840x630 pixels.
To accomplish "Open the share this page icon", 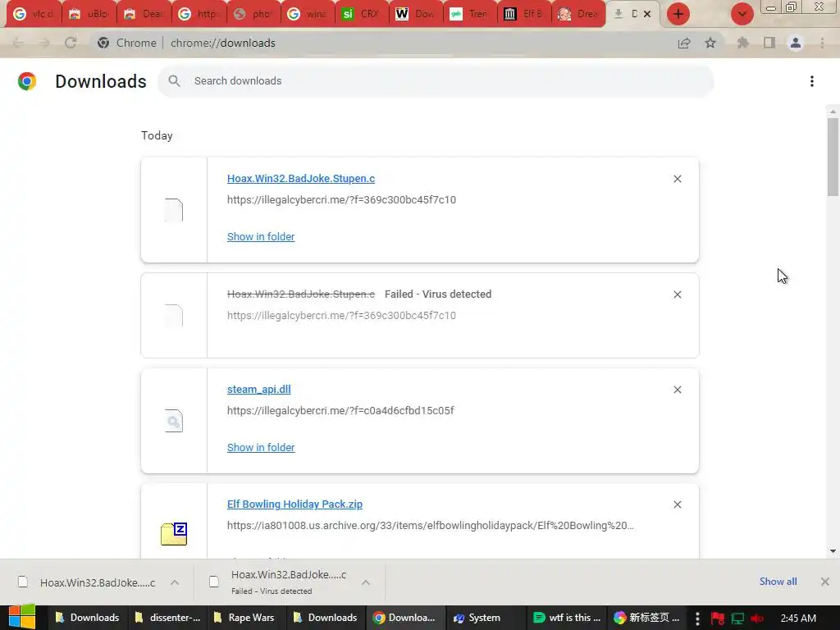I will (684, 43).
